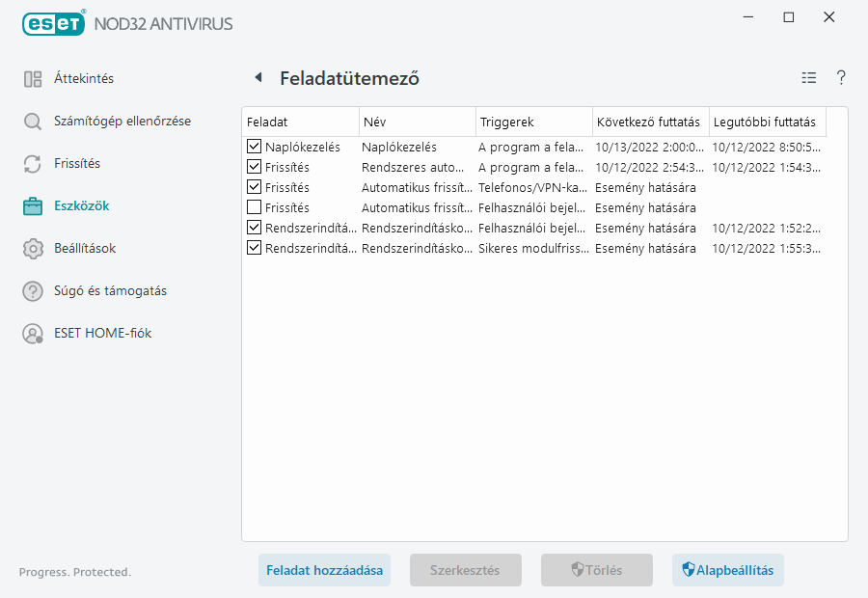Open help with the question mark icon
Image resolution: width=868 pixels, height=598 pixels.
(x=840, y=78)
